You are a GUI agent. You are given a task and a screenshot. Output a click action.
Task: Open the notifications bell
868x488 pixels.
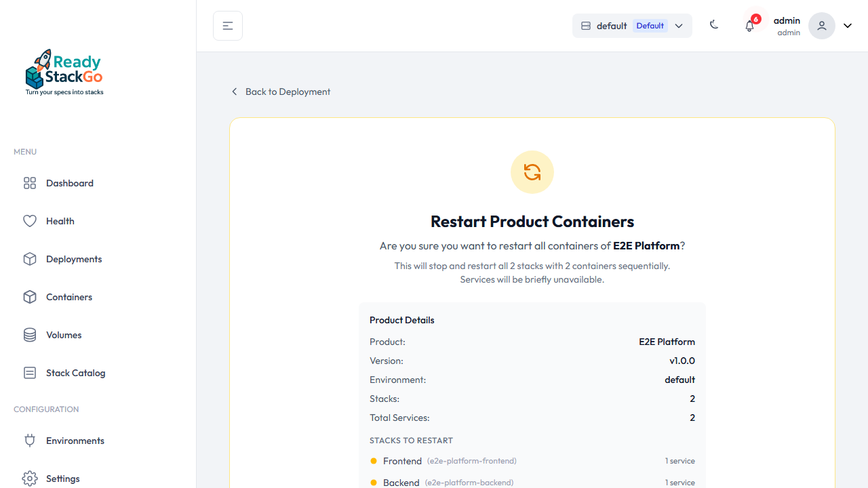coord(749,25)
